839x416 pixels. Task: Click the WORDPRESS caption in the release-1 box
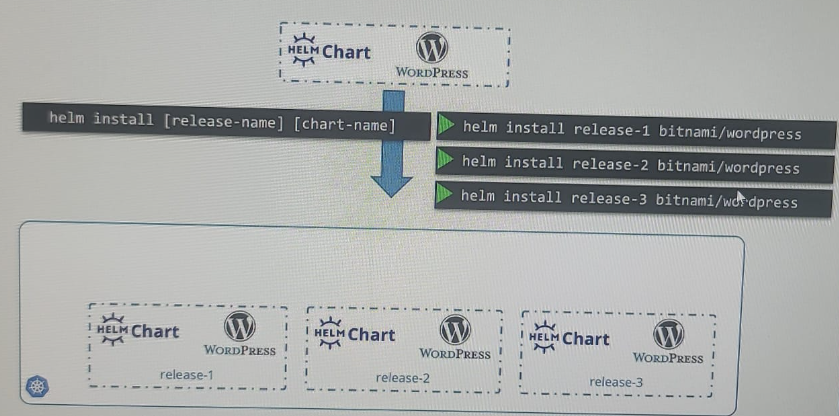click(240, 351)
